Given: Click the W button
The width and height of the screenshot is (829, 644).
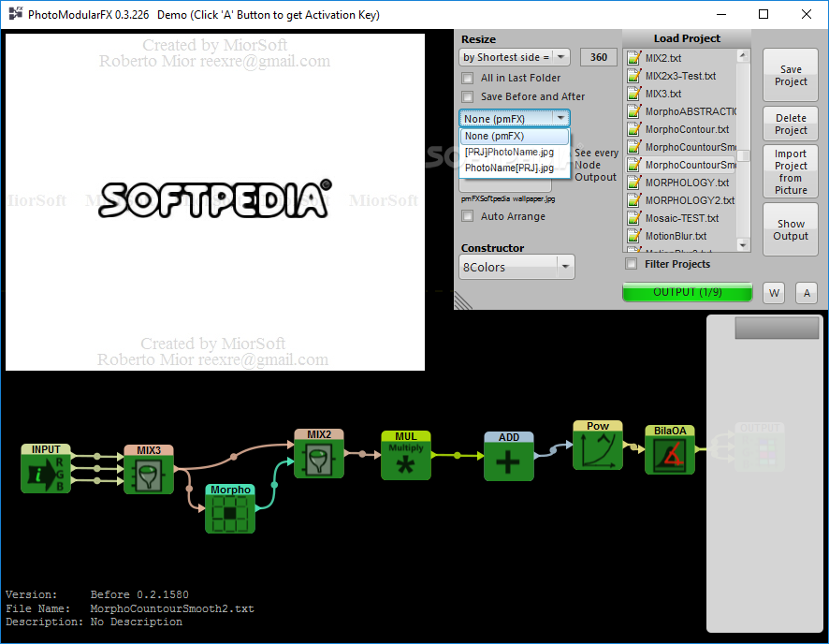Looking at the screenshot, I should pos(774,293).
